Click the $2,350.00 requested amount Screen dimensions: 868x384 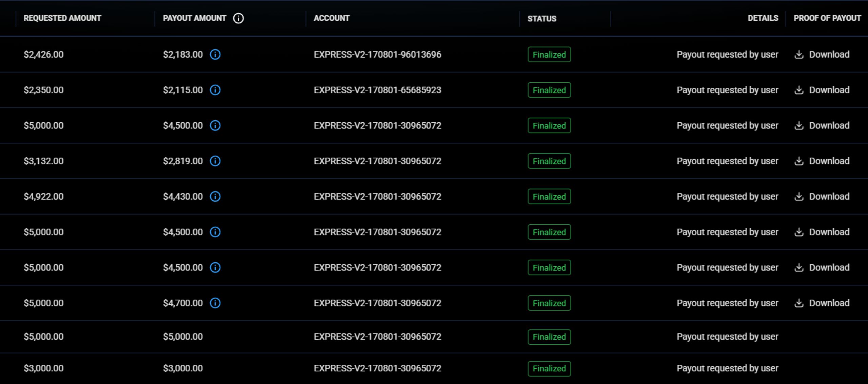coord(43,90)
